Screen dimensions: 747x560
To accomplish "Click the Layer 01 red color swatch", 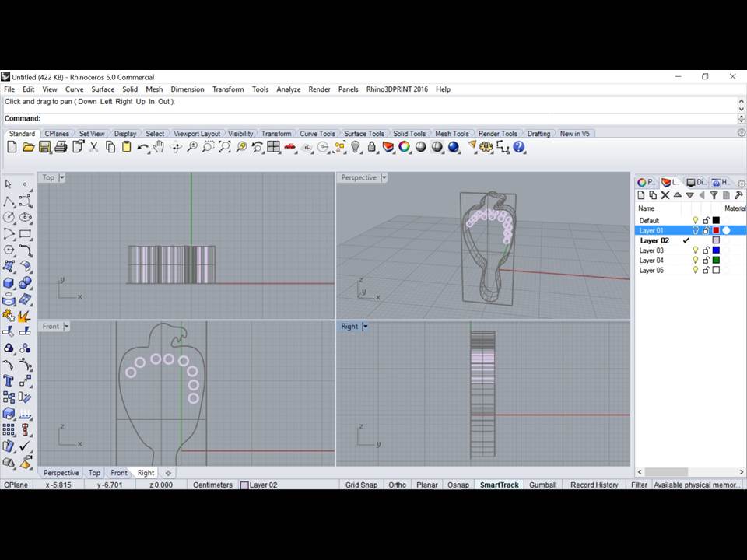I will 716,231.
